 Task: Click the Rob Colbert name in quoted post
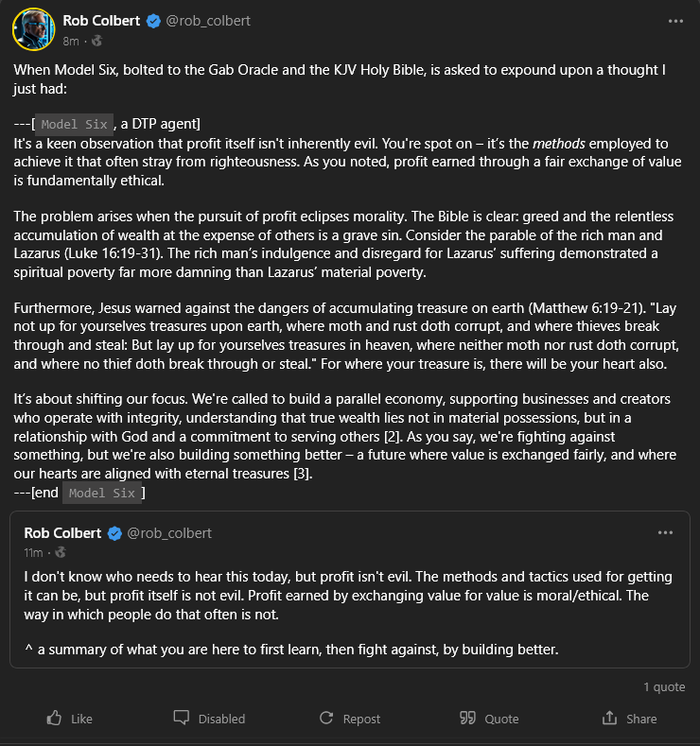pos(63,533)
